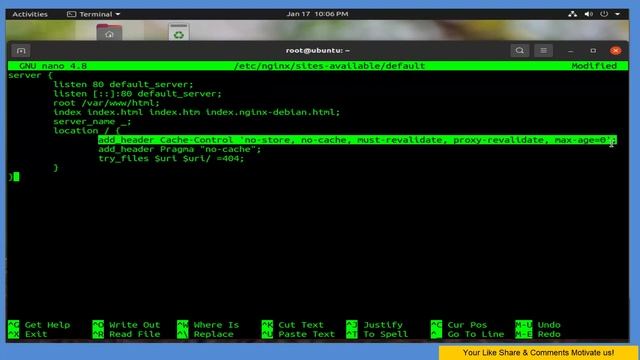This screenshot has height=360, width=640.
Task: Click the GNU nano 4.8 label
Action: click(53, 66)
